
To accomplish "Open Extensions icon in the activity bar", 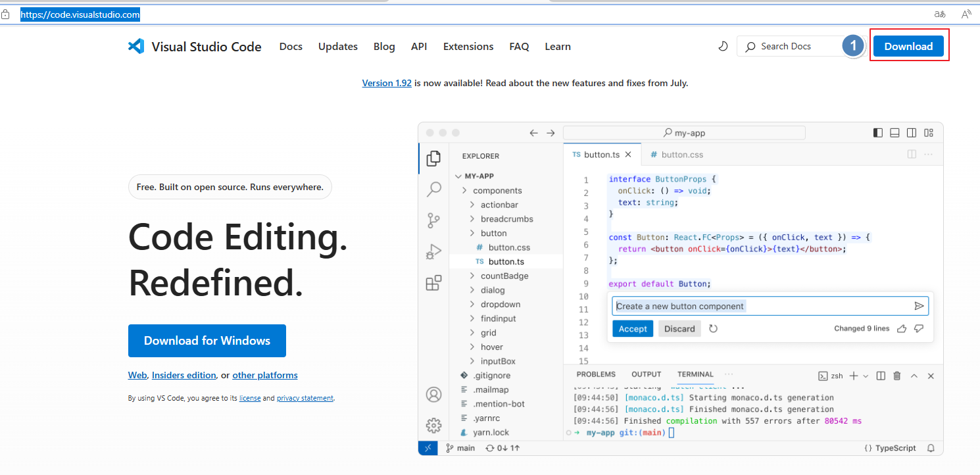I will (433, 283).
